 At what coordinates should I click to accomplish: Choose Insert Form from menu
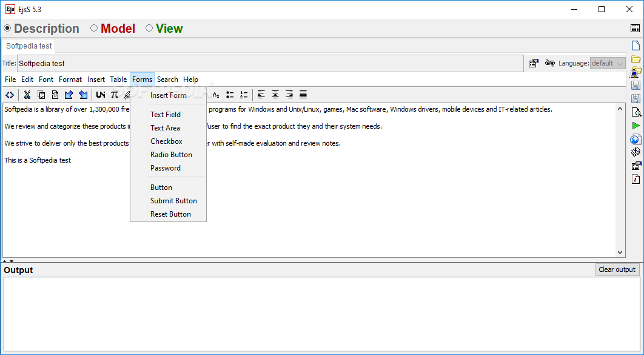[168, 95]
